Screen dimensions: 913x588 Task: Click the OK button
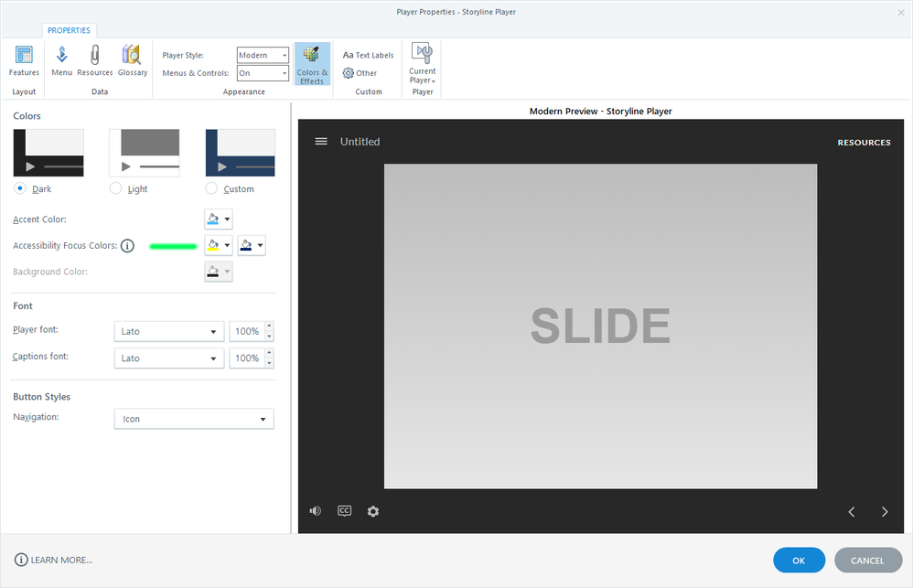(799, 560)
